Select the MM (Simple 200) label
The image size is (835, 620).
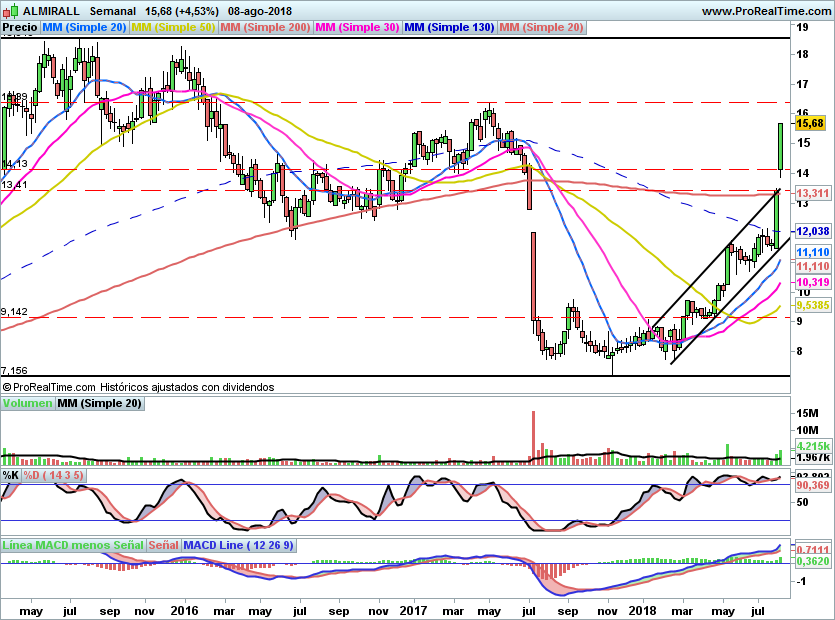click(265, 28)
